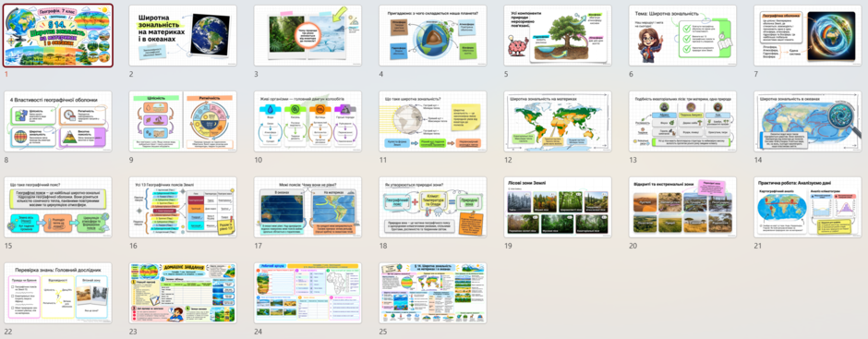Select slide 6 'Тема: Широтна зональність'
Viewport: 868px width, 339px height.
(x=682, y=35)
